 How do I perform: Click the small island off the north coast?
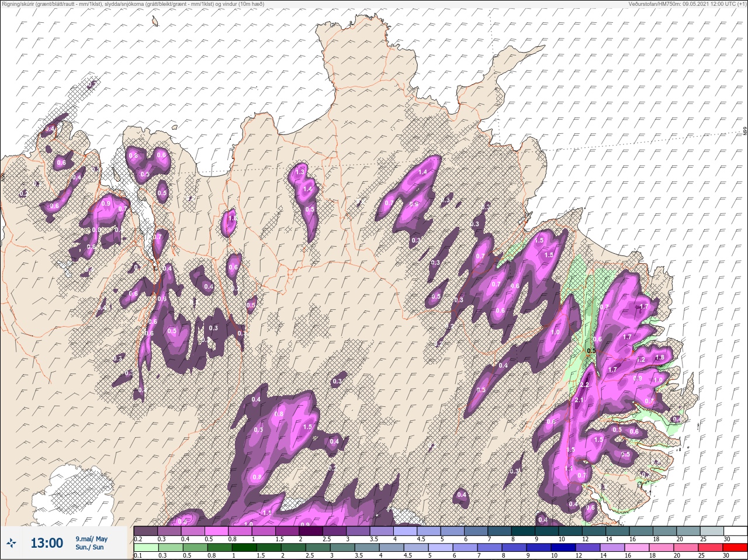[155, 22]
